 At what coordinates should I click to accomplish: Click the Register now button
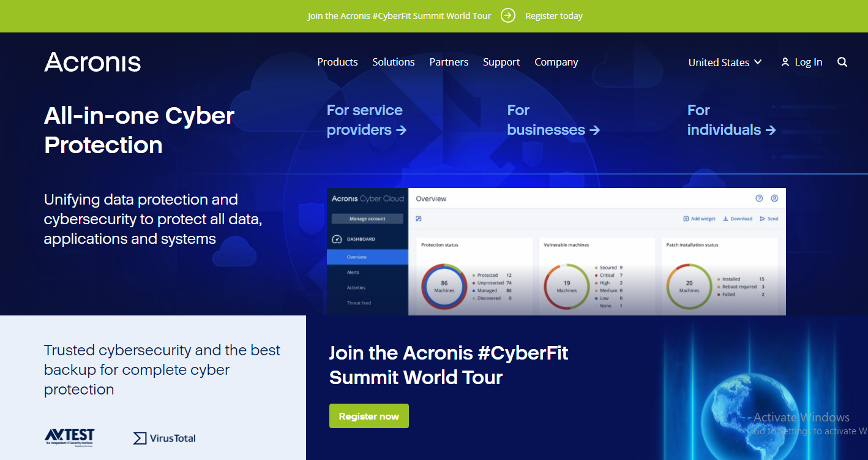coord(369,416)
